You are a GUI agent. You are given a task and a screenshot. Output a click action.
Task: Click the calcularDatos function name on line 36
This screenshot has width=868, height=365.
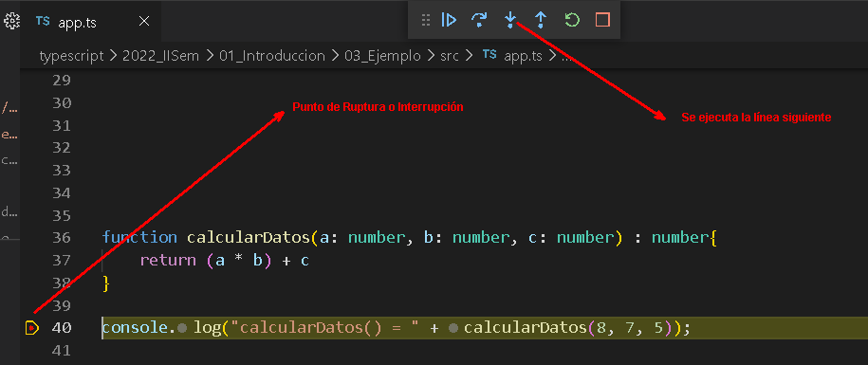pyautogui.click(x=248, y=238)
